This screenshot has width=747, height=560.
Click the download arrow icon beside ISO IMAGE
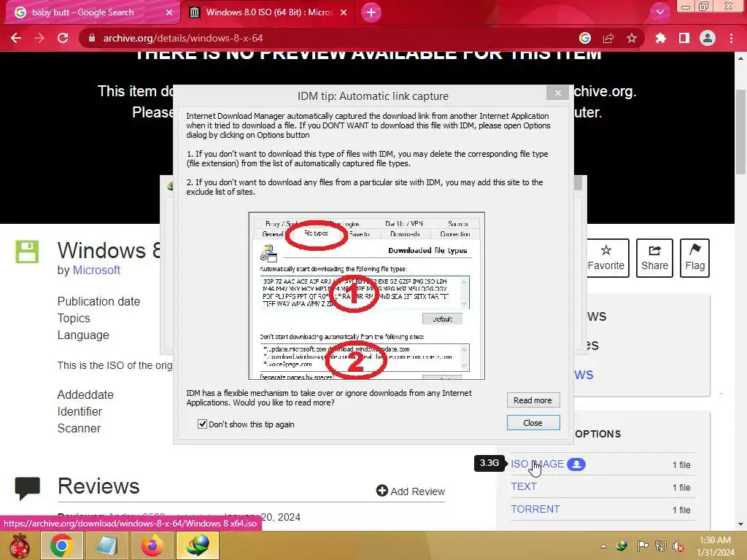[576, 464]
